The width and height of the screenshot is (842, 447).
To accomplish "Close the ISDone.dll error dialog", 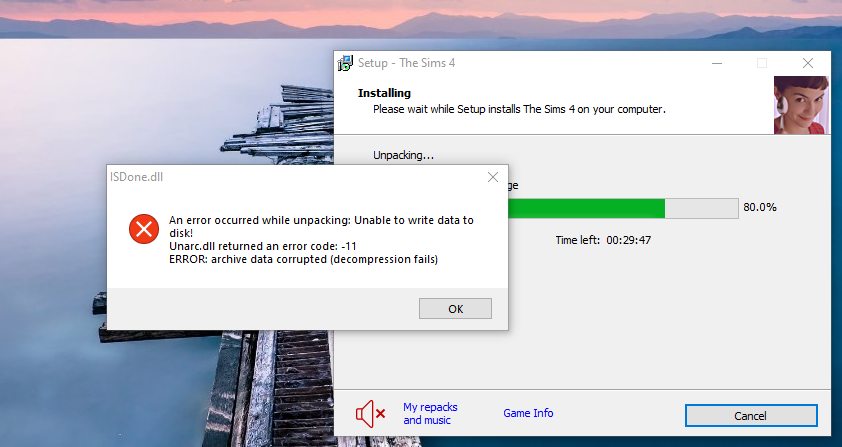I will 492,177.
